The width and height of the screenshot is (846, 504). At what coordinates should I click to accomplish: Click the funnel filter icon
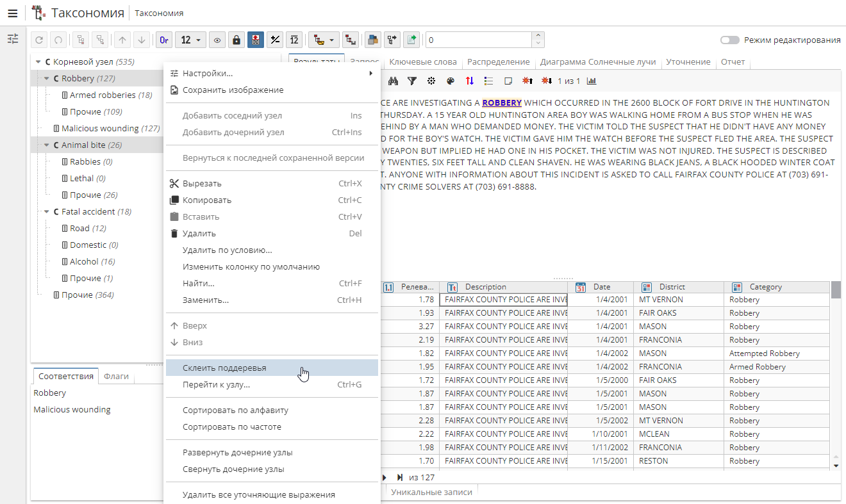[412, 81]
